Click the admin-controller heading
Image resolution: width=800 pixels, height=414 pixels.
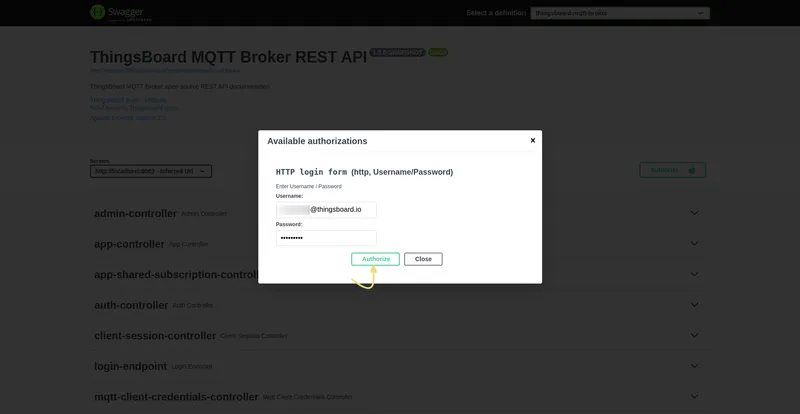point(135,213)
